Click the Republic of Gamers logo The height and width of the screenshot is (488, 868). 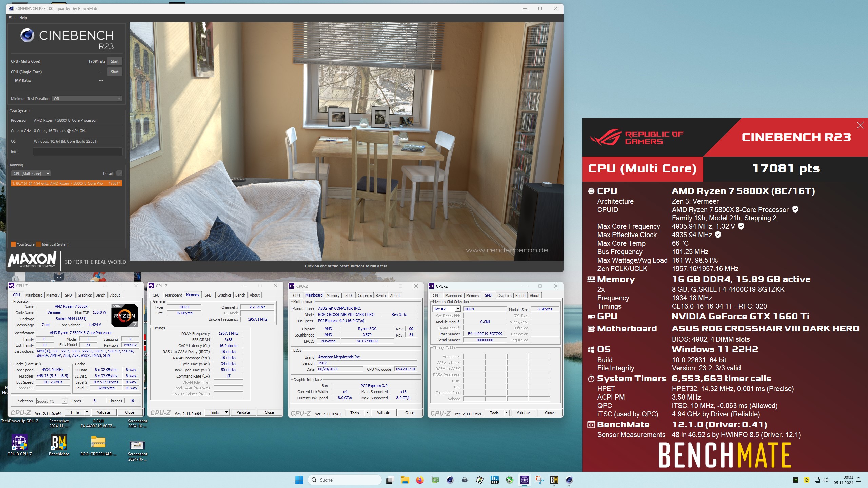coord(637,138)
